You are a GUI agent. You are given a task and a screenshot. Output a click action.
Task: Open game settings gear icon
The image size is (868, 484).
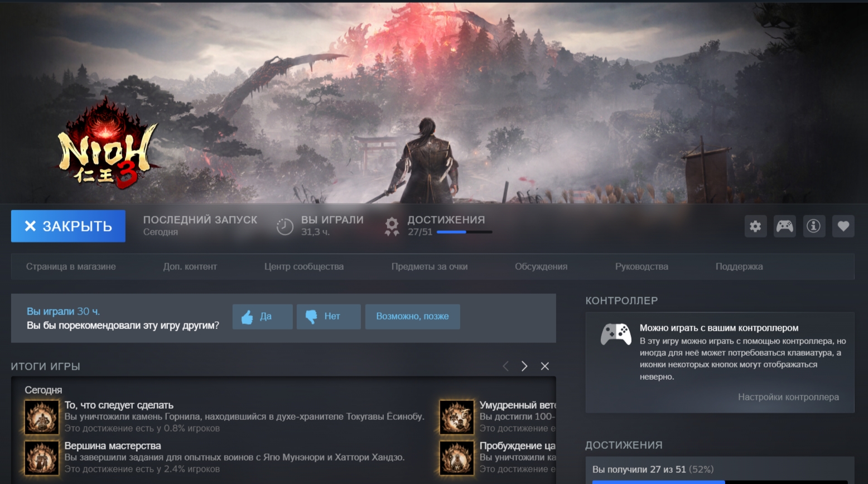[755, 226]
